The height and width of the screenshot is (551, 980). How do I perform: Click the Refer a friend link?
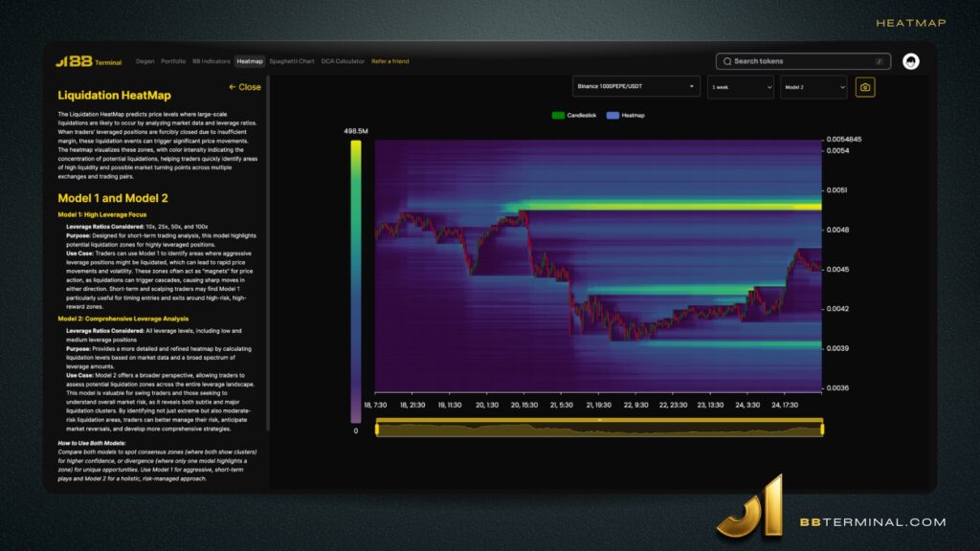[390, 61]
